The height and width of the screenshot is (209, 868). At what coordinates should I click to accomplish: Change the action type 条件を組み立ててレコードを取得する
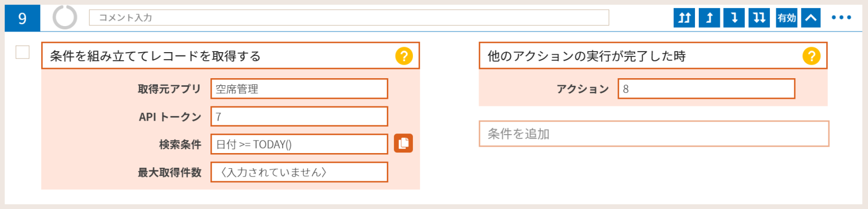tap(231, 56)
